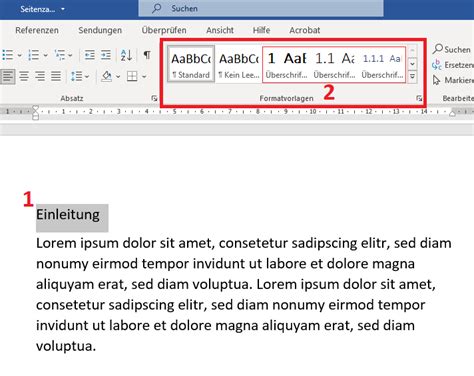This screenshot has height=376, width=474.
Task: Open Formatvorlagen pane launcher
Action: point(419,98)
